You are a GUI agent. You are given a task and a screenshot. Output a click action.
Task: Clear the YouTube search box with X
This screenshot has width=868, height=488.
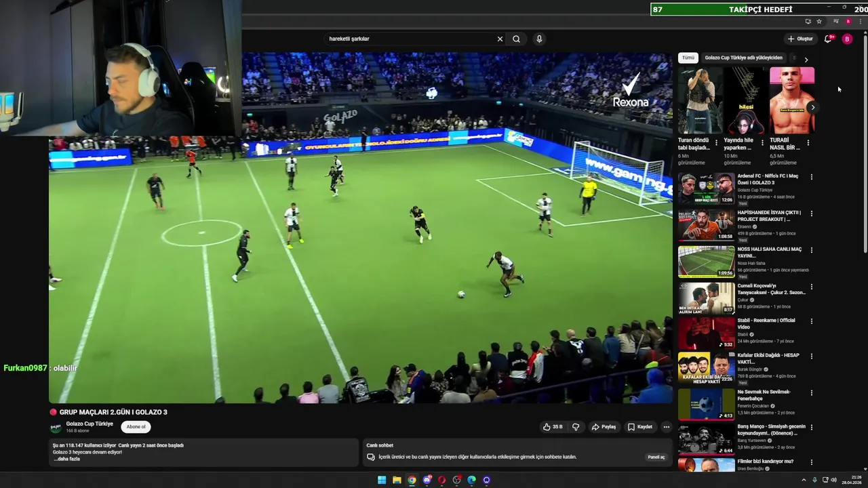tap(500, 39)
